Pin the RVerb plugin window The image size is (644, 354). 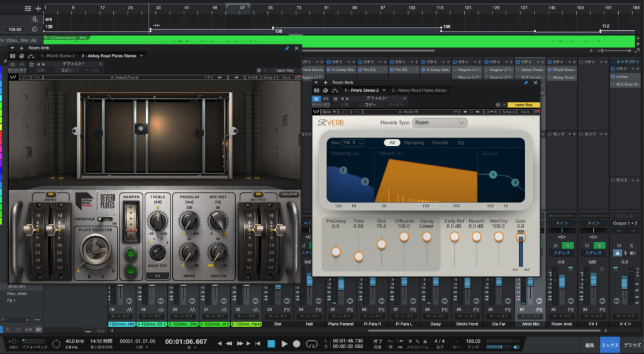526,82
